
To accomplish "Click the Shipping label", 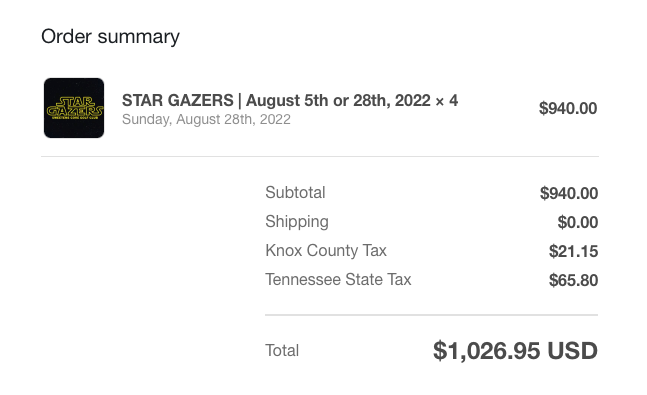I will point(297,222).
